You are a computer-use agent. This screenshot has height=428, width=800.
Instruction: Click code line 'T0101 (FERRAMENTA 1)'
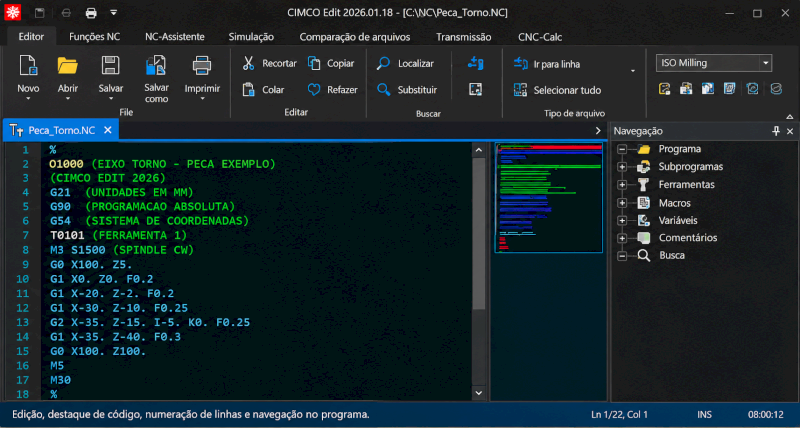pyautogui.click(x=118, y=236)
